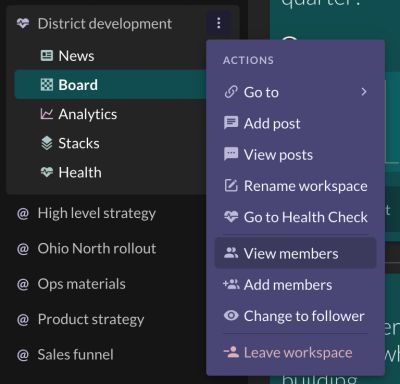Click the View posts chat bubble icon
The height and width of the screenshot is (384, 400).
[x=231, y=154]
